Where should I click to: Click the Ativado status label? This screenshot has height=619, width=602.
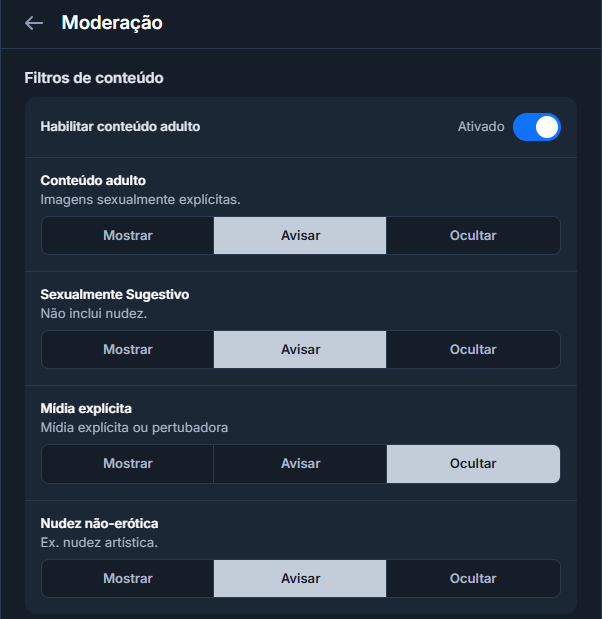(481, 127)
